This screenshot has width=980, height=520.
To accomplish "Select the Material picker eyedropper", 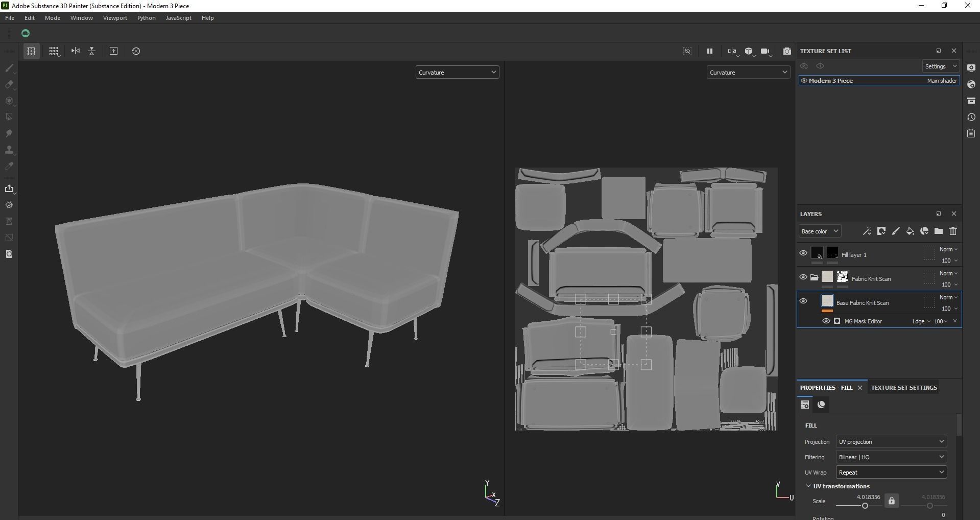I will pos(9,166).
